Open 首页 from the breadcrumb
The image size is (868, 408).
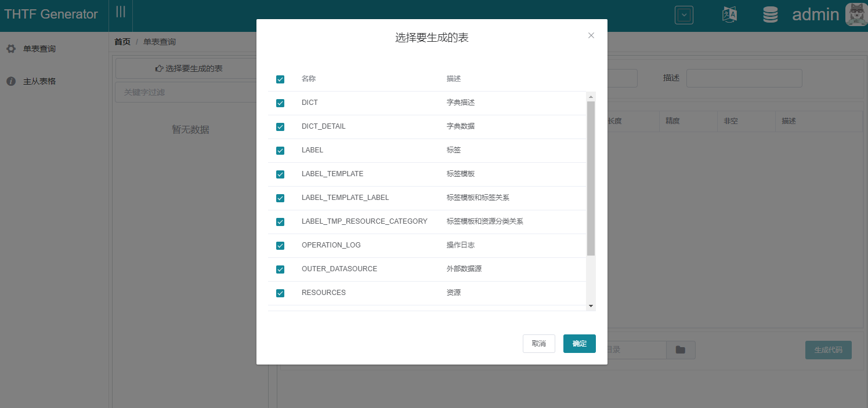[122, 41]
